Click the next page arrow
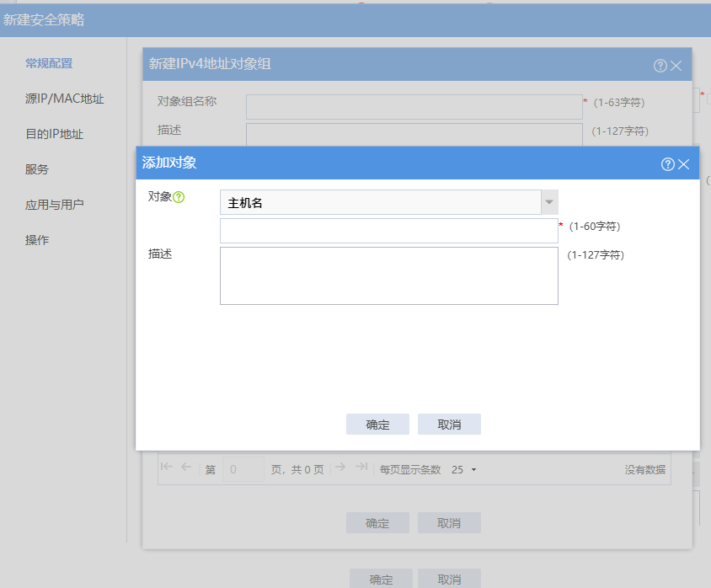The width and height of the screenshot is (711, 588). click(340, 468)
